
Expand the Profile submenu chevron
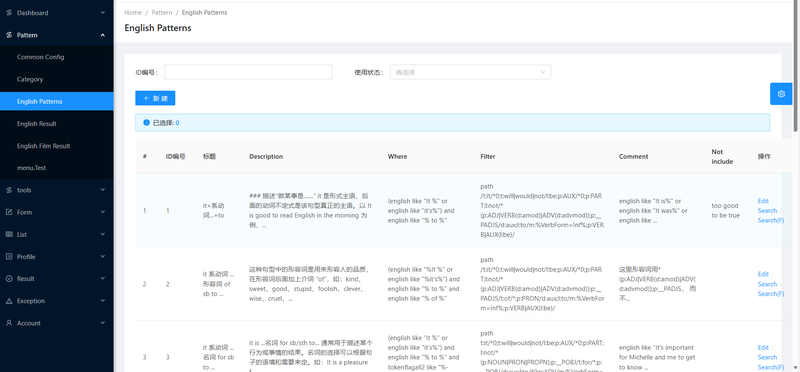point(103,257)
